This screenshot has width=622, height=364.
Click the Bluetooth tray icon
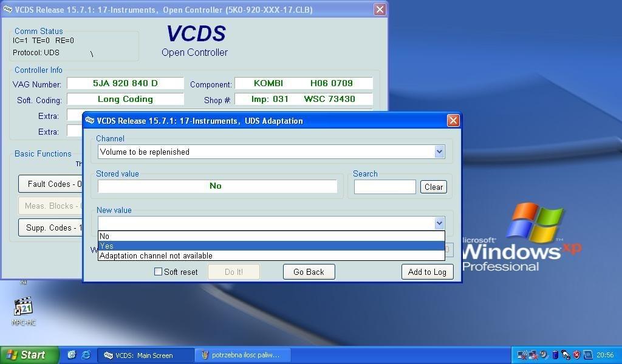[x=588, y=354]
